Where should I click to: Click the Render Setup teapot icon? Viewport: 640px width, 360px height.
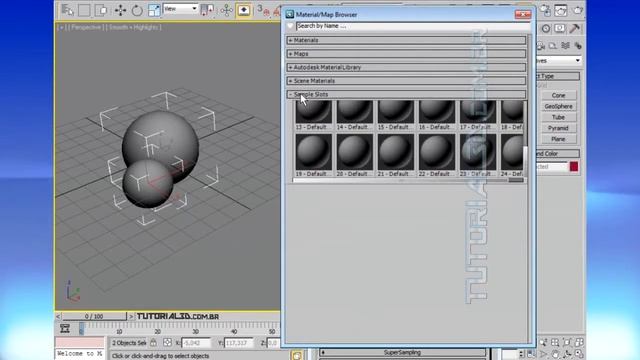tap(545, 10)
